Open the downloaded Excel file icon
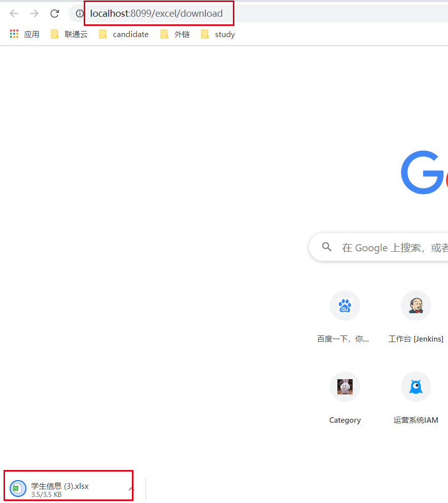 [x=18, y=488]
